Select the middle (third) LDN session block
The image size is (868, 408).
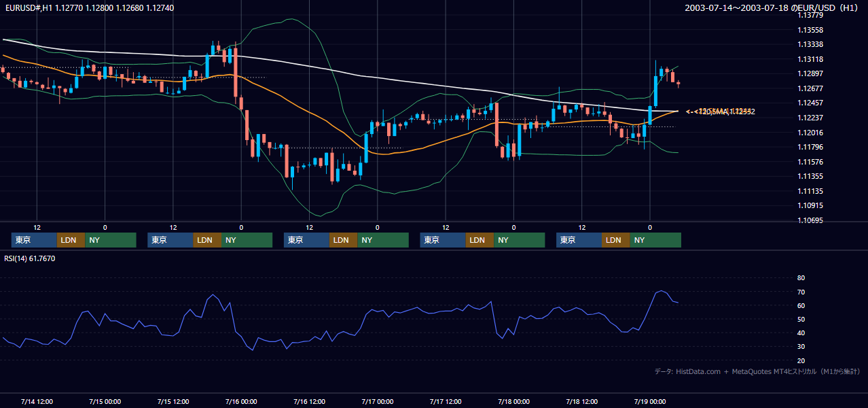pyautogui.click(x=344, y=240)
